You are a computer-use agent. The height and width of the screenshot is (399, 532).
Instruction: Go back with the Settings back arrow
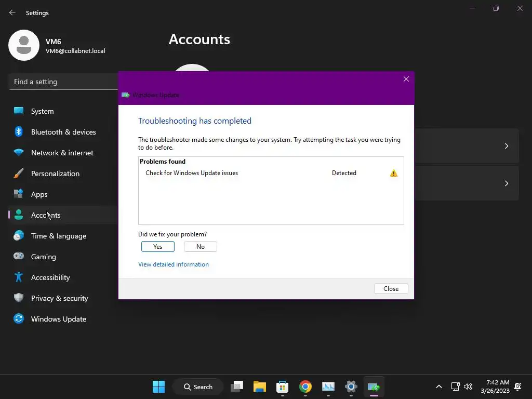[12, 12]
